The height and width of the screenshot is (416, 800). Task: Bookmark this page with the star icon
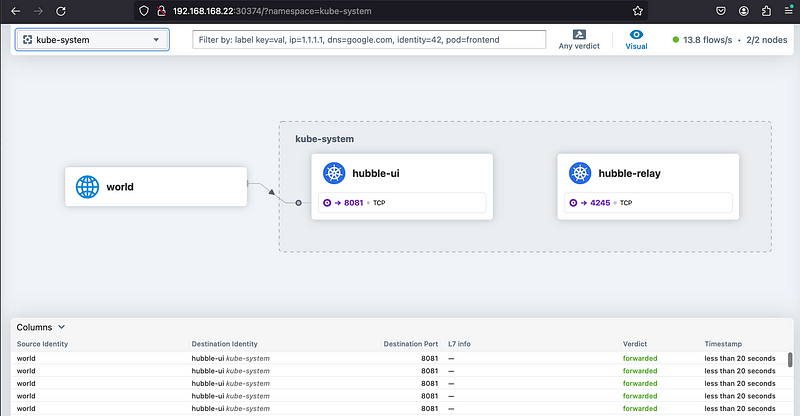(x=638, y=11)
